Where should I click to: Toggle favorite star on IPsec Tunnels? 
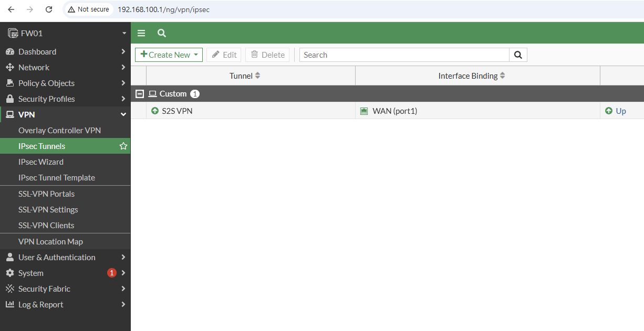click(123, 146)
